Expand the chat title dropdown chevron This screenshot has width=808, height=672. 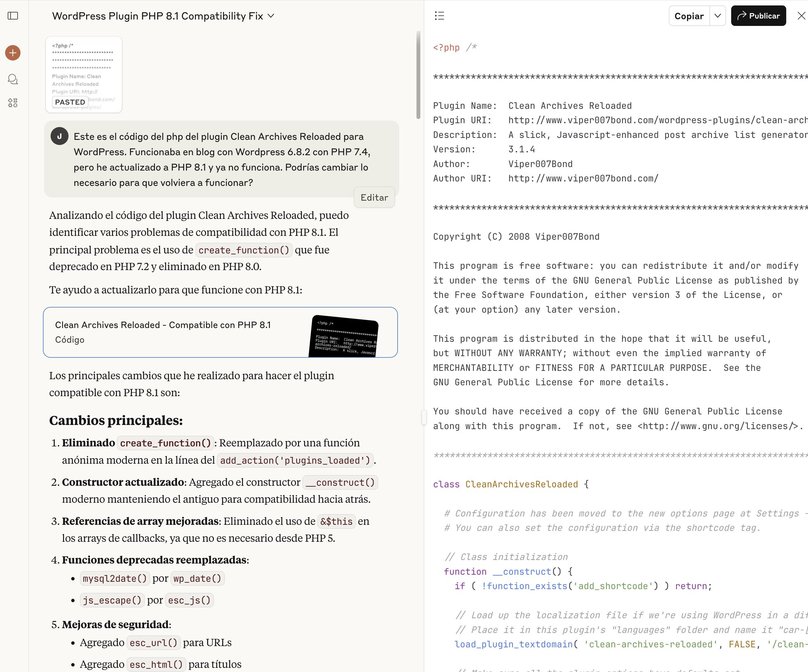click(x=271, y=16)
